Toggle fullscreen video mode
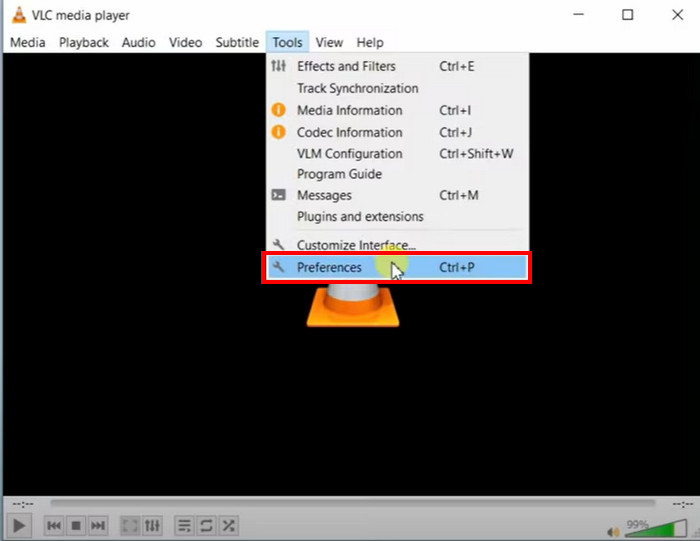This screenshot has height=541, width=700. 130,526
